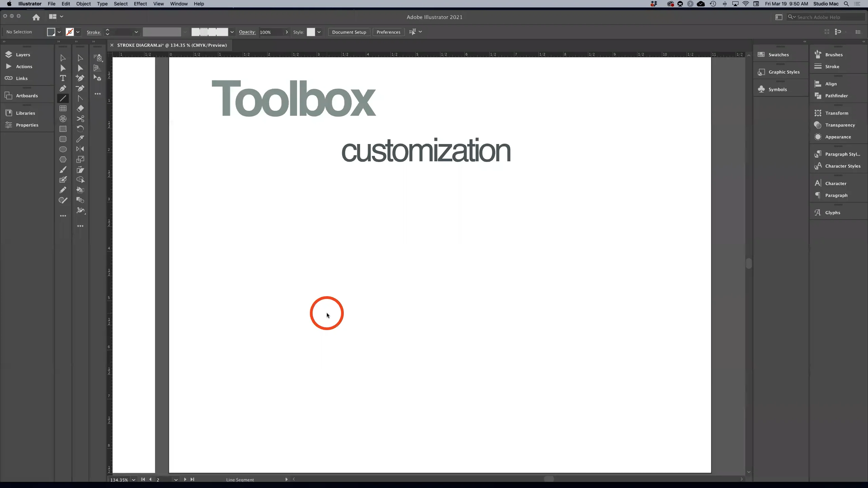Open the Object menu
The image size is (868, 488).
pos(83,4)
